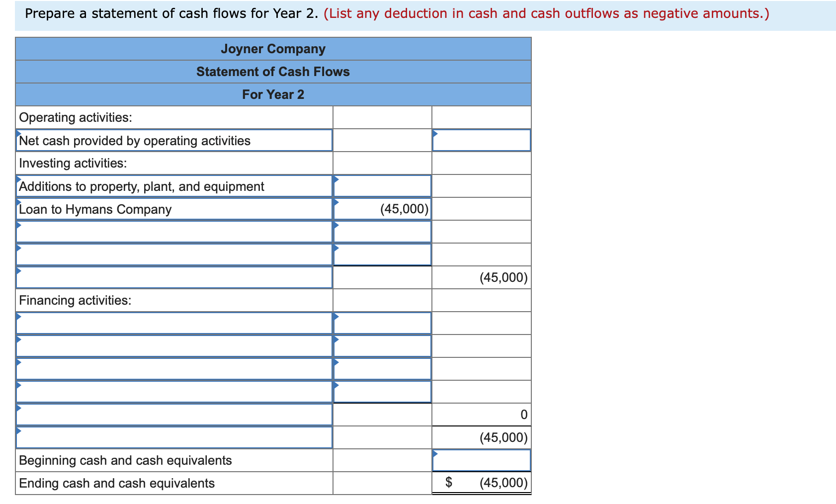Click the 'Beginning cash and cash equivalents' label
Image resolution: width=836 pixels, height=504 pixels.
click(x=125, y=460)
